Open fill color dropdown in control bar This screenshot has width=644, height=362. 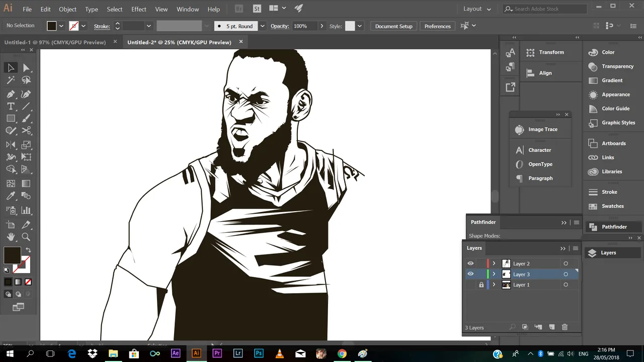click(61, 26)
